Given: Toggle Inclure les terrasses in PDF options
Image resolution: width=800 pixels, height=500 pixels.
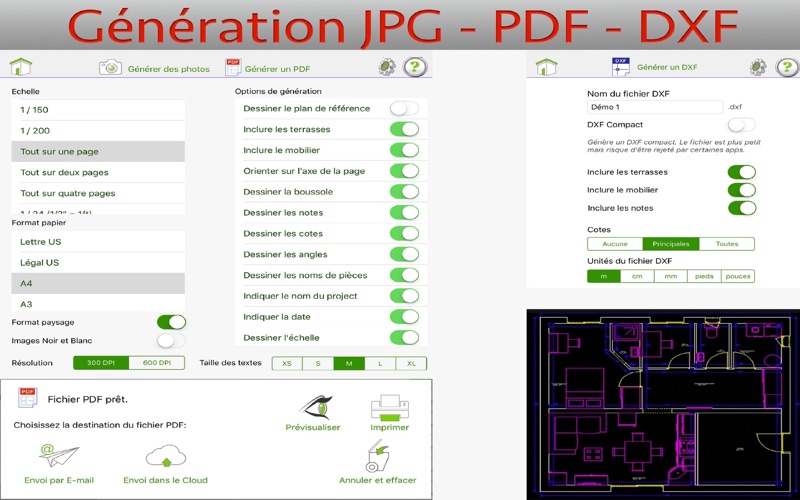Looking at the screenshot, I should pos(404,129).
